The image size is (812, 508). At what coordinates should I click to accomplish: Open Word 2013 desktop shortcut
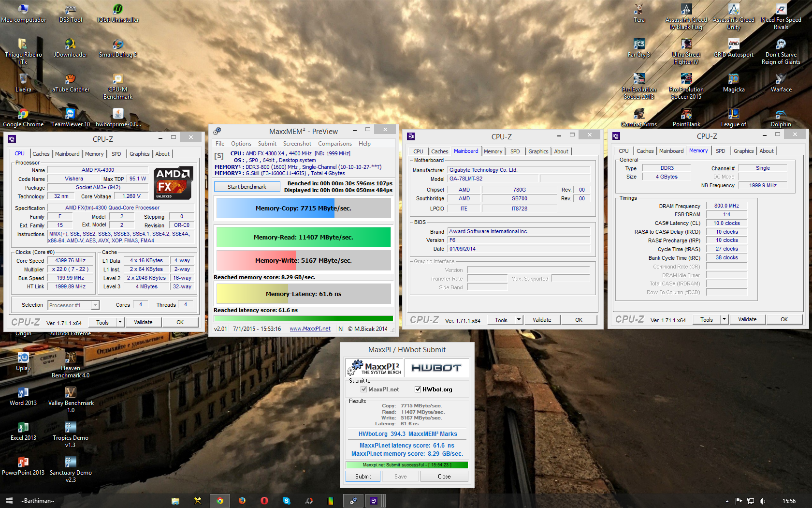23,396
